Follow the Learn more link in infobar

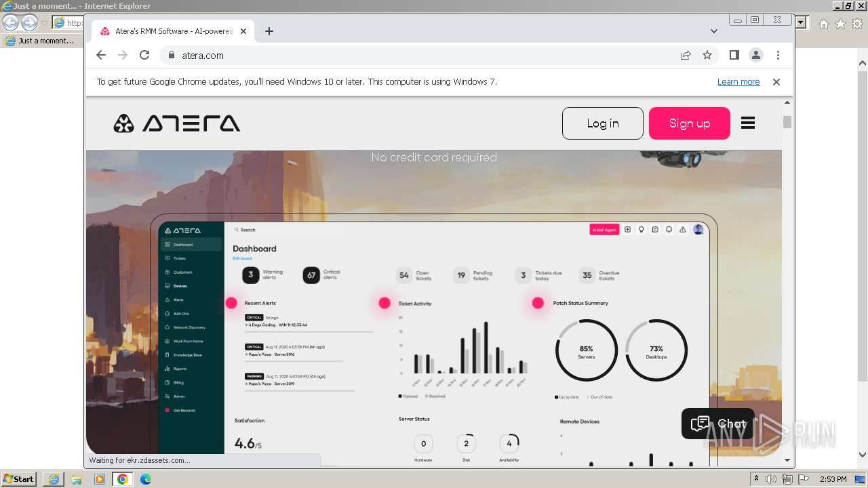pyautogui.click(x=738, y=82)
